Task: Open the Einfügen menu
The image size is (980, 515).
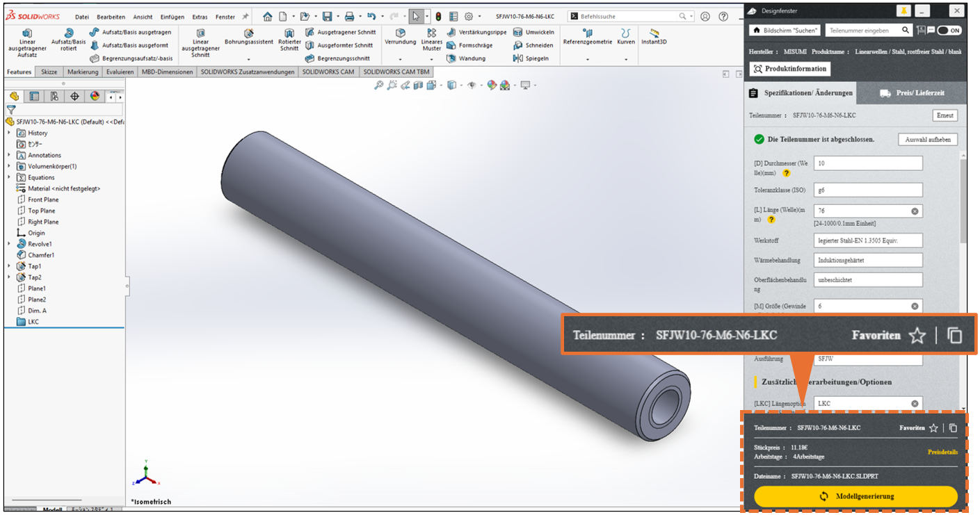Action: (172, 17)
